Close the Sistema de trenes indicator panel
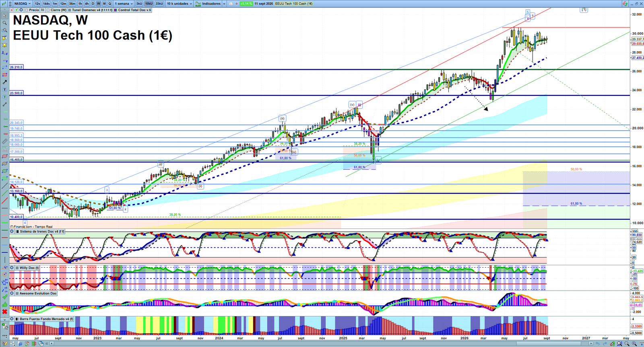 tap(12, 231)
